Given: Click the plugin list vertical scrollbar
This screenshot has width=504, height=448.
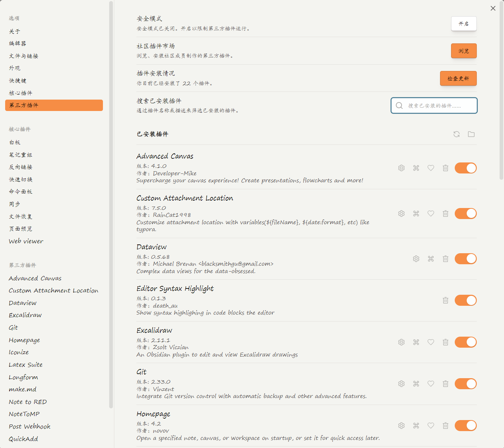Looking at the screenshot, I should tap(501, 91).
